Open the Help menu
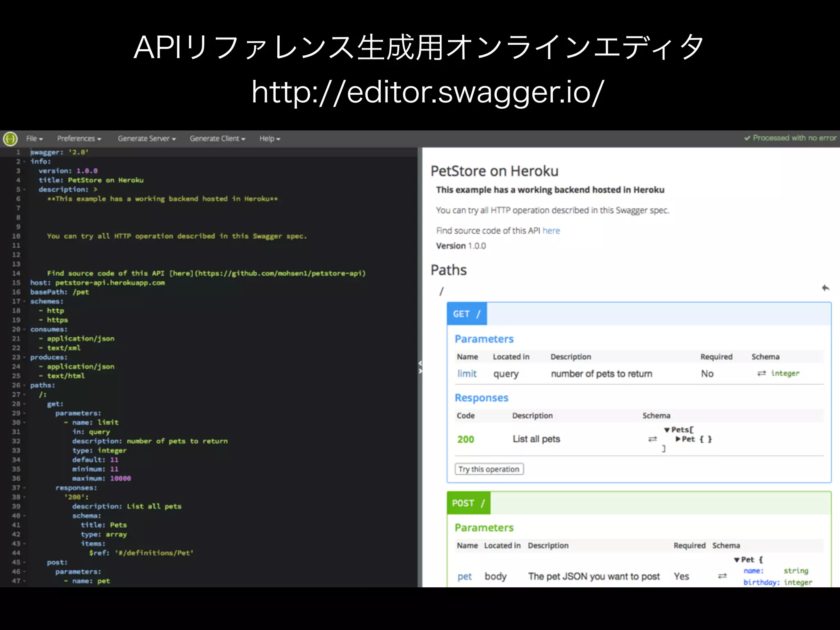Image resolution: width=840 pixels, height=630 pixels. [269, 139]
